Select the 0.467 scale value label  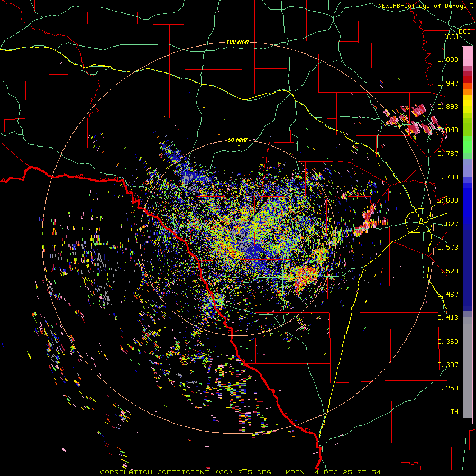point(448,295)
